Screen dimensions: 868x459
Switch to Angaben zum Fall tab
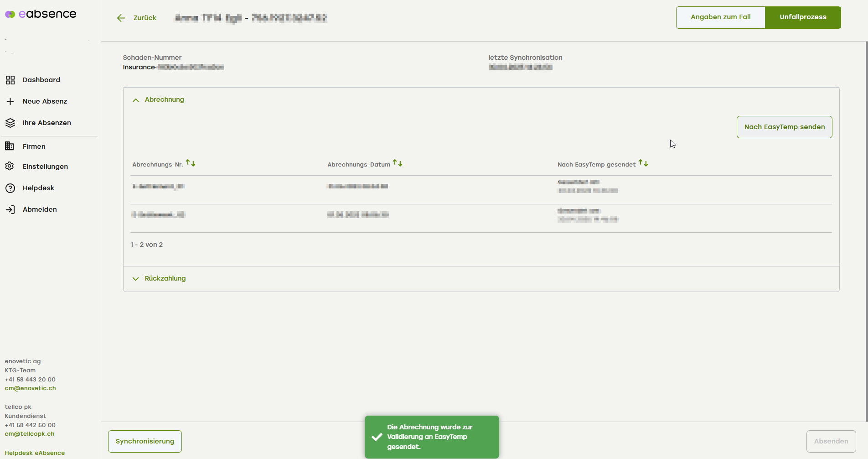click(720, 17)
